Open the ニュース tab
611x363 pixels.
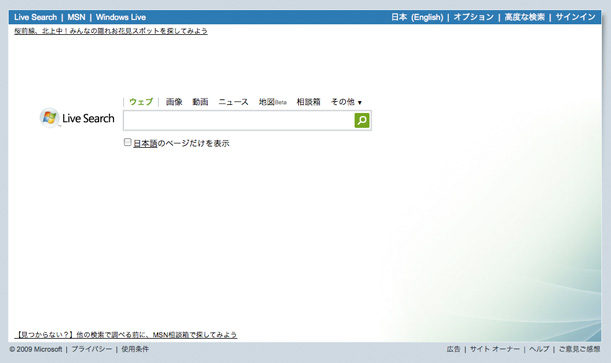pyautogui.click(x=233, y=102)
